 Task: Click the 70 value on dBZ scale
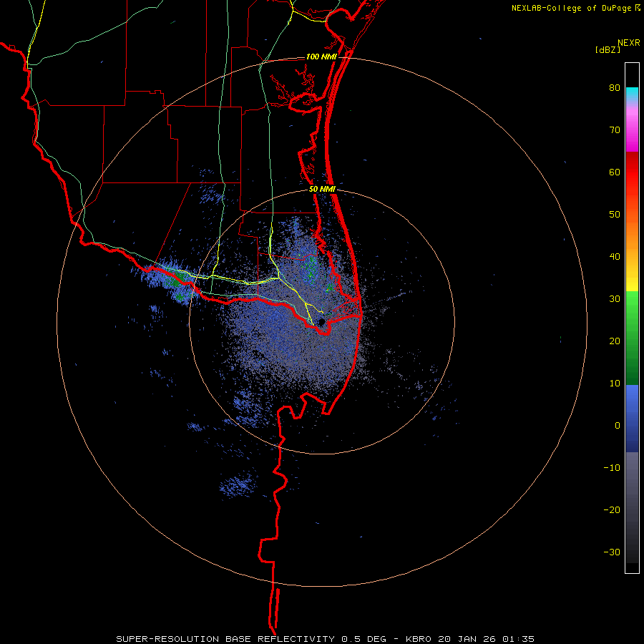(615, 130)
